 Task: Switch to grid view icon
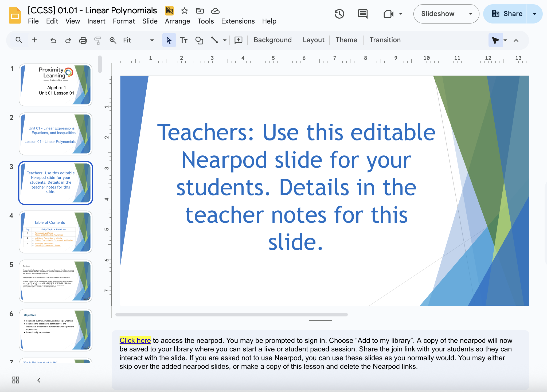[x=16, y=380]
